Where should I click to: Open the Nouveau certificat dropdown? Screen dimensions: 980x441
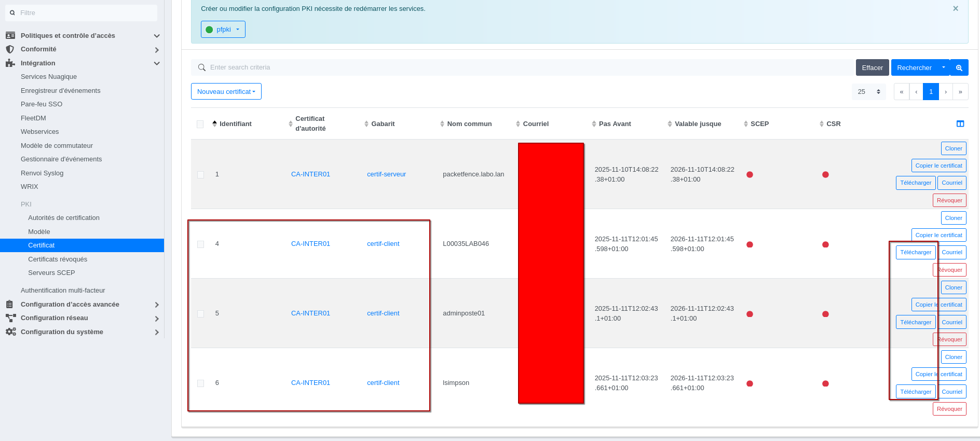tap(226, 92)
